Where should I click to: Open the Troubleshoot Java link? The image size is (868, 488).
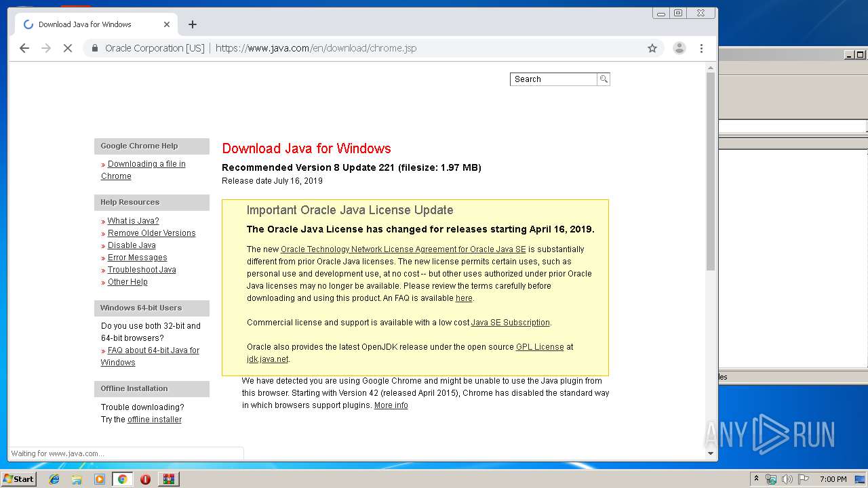point(142,270)
